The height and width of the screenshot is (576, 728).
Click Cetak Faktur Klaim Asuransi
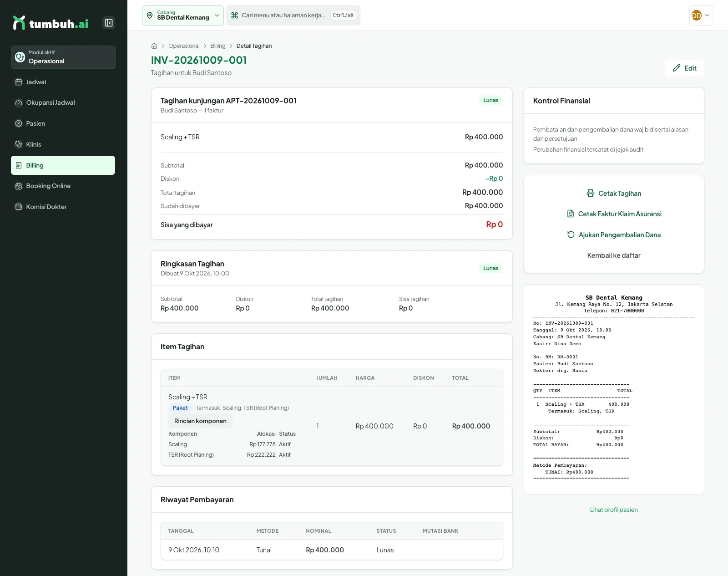(x=614, y=214)
